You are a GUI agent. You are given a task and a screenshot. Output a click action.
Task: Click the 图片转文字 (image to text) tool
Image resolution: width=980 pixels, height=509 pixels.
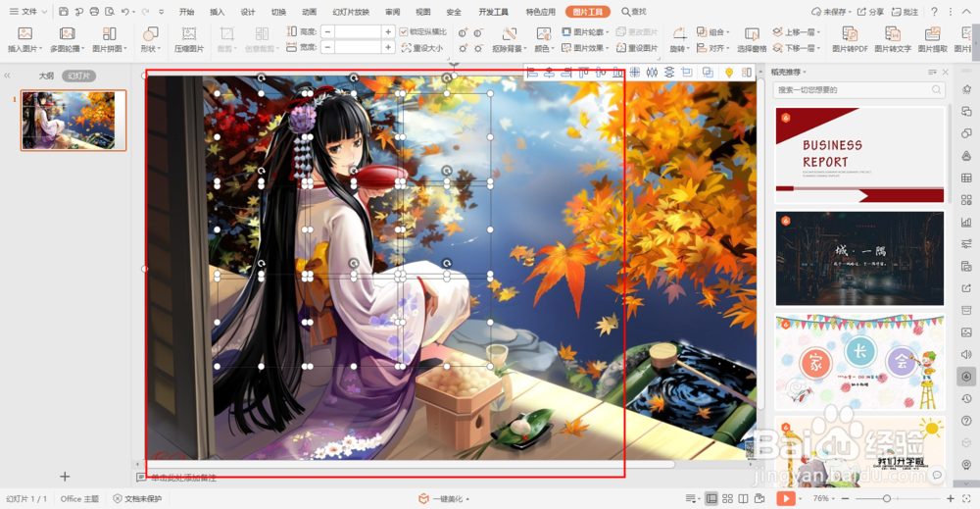coord(893,39)
